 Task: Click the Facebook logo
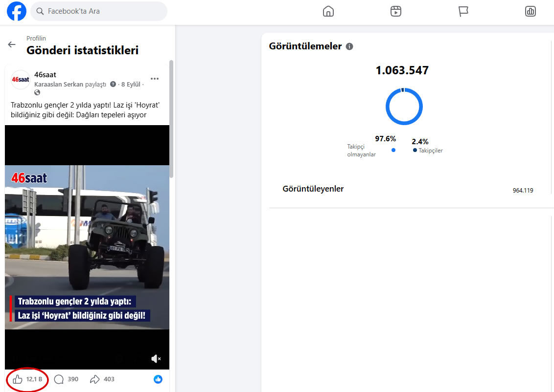[17, 11]
